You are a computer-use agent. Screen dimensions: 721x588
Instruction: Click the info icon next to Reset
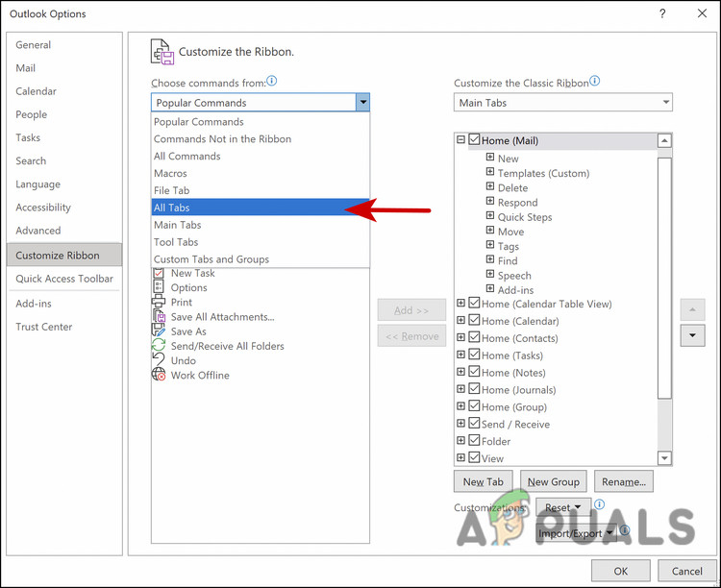tap(599, 504)
